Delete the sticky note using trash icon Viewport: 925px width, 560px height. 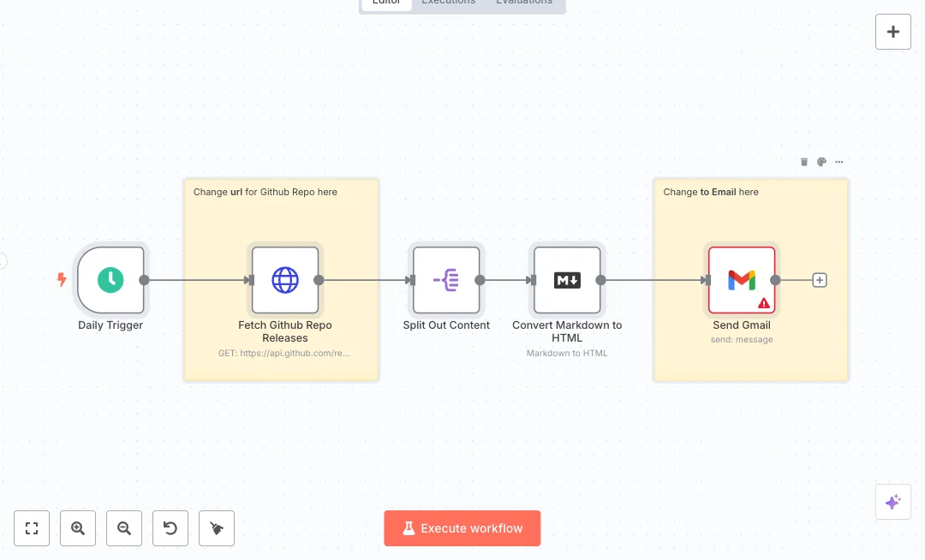coord(803,162)
